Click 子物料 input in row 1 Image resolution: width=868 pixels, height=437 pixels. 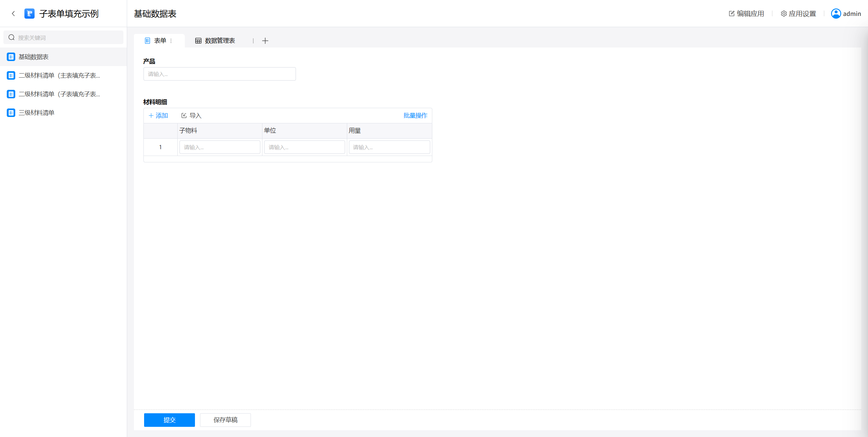coord(219,147)
